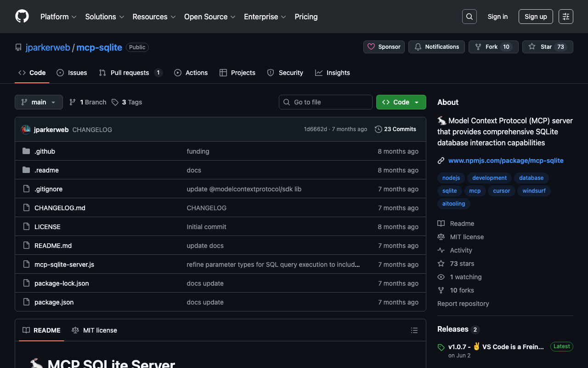Click the GitHub logo icon
The height and width of the screenshot is (368, 588).
click(22, 17)
